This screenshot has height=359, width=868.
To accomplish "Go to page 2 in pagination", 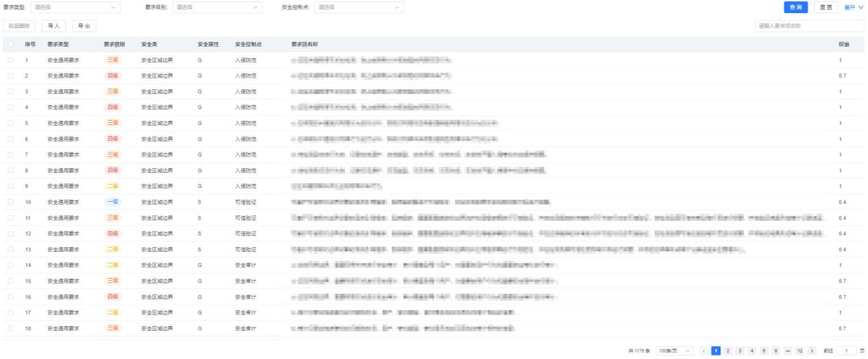I will [727, 351].
